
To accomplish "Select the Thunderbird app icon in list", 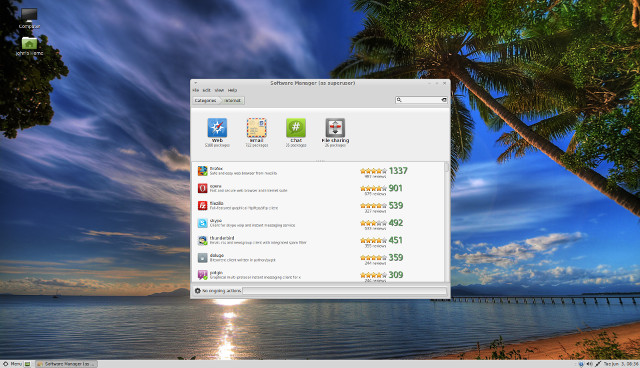I will point(202,240).
